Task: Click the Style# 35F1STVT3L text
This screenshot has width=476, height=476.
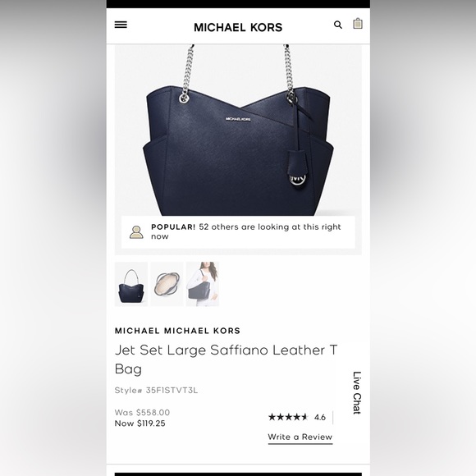Action: point(156,390)
